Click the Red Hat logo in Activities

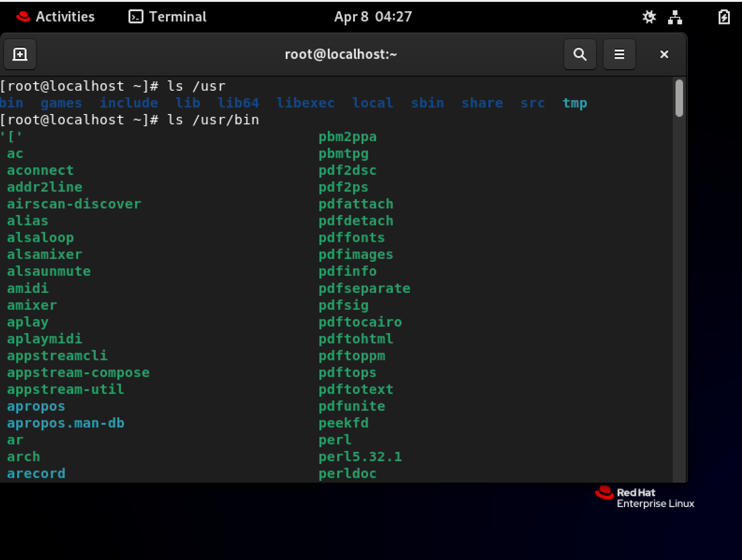[x=23, y=16]
